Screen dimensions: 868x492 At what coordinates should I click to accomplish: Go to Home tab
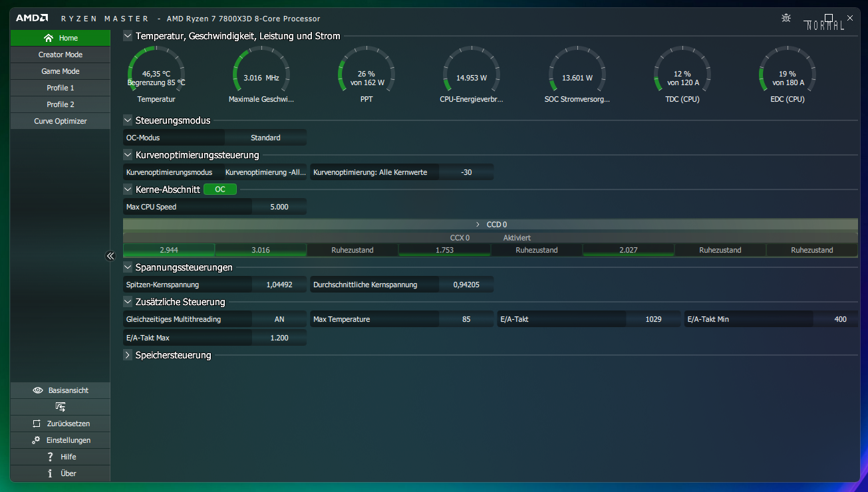coord(61,38)
